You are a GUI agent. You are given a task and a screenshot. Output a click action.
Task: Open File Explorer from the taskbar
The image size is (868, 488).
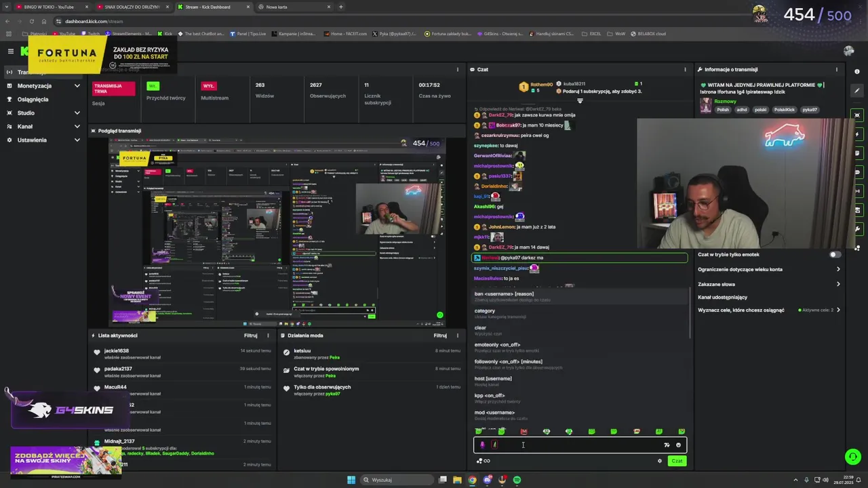point(457,480)
